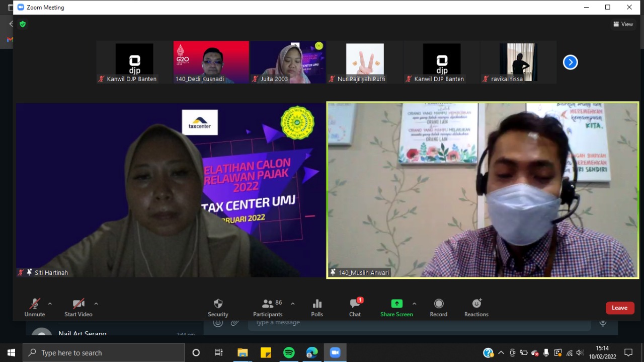Expand audio options arrow beside Unmute

click(x=50, y=304)
